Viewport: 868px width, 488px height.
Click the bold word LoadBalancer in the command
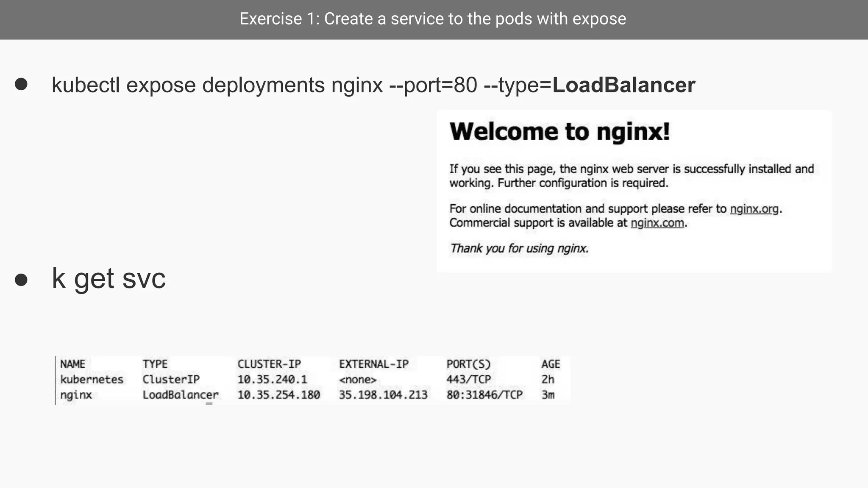click(x=624, y=85)
